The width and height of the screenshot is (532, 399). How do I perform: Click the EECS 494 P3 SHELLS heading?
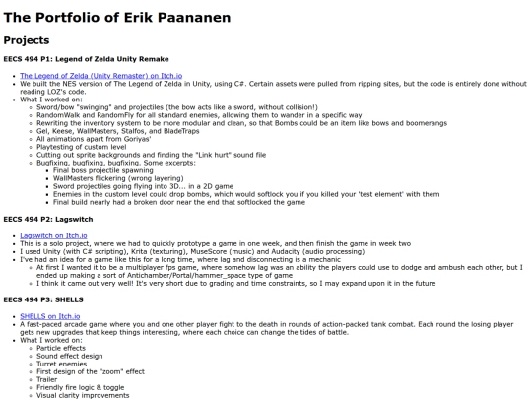pyautogui.click(x=43, y=299)
